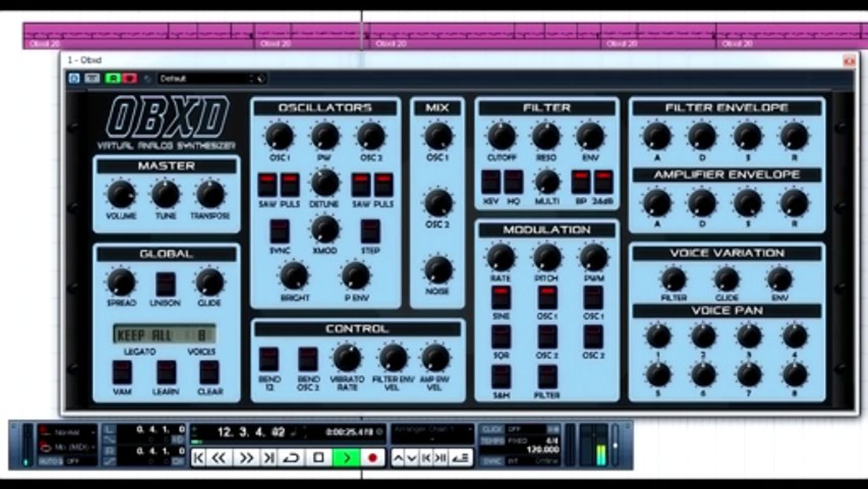Viewport: 868px width, 489px height.
Task: Open the Arranger Chain dropdown
Action: tap(432, 430)
